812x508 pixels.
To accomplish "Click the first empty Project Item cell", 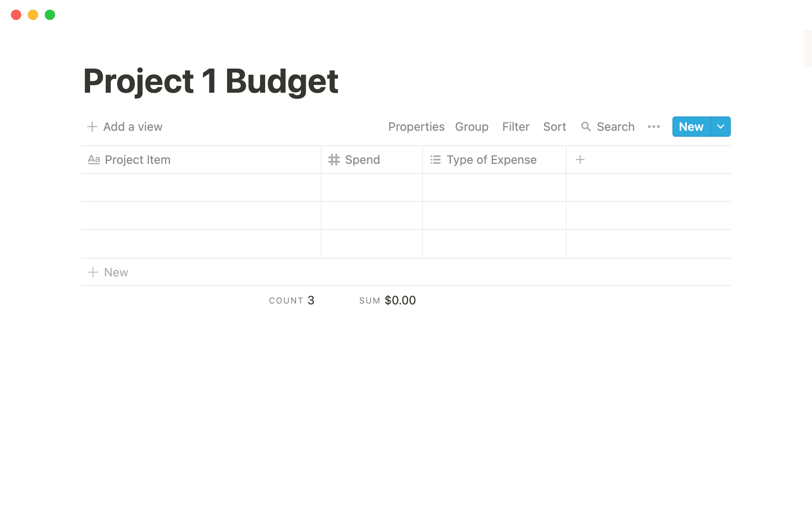I will coord(201,188).
